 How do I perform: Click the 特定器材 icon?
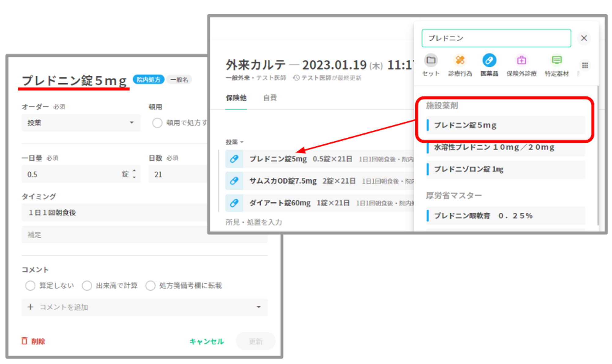(557, 60)
